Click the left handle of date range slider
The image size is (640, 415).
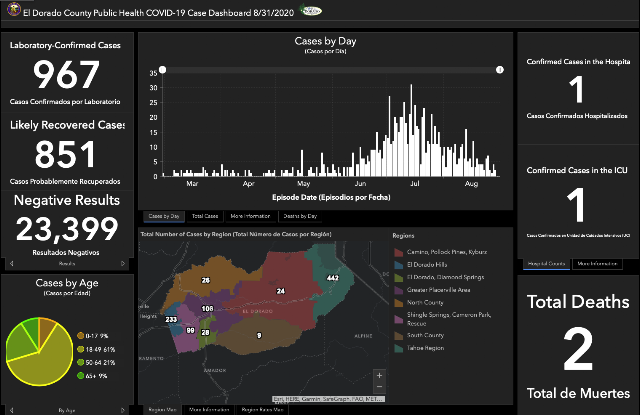[162, 70]
